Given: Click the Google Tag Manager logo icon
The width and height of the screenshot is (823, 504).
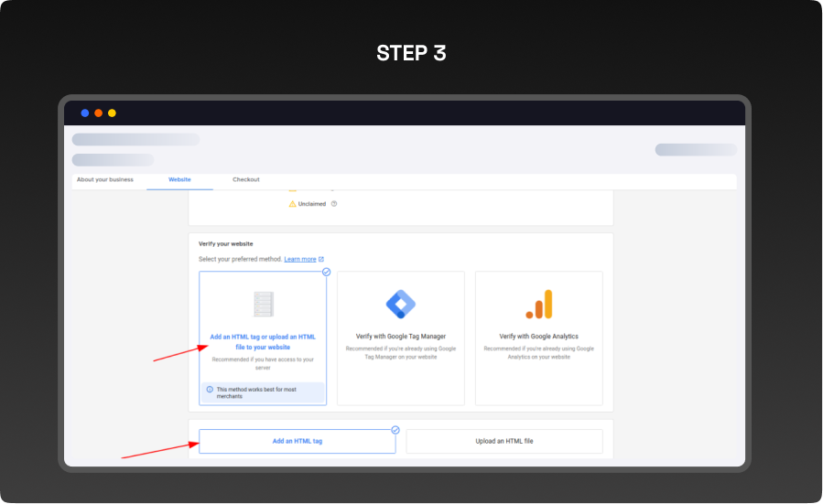Looking at the screenshot, I should click(400, 304).
